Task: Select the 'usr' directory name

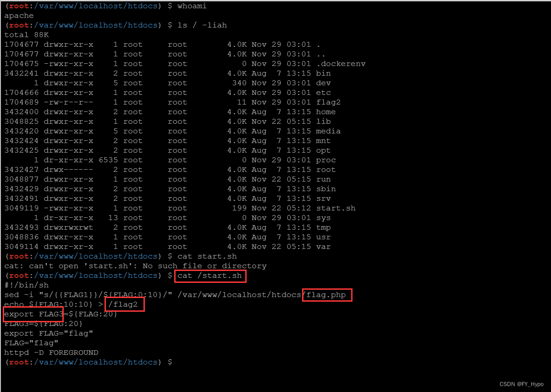Action: pyautogui.click(x=323, y=237)
